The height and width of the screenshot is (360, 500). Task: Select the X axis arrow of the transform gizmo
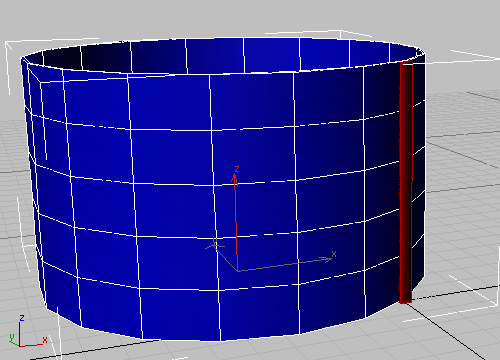pos(287,263)
